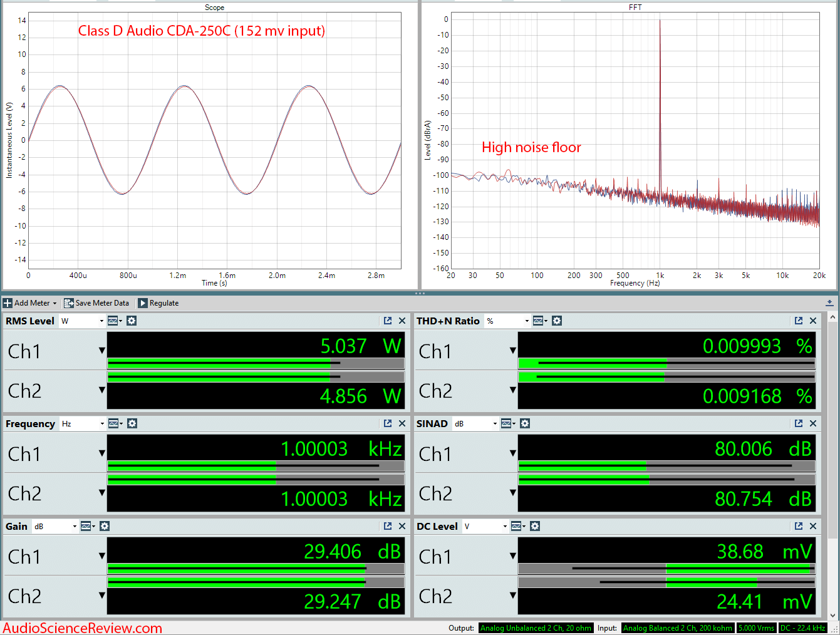Select the Ch1 RMS Level reading '5.037 W'
Screen dimensions: 840x635
pos(361,346)
